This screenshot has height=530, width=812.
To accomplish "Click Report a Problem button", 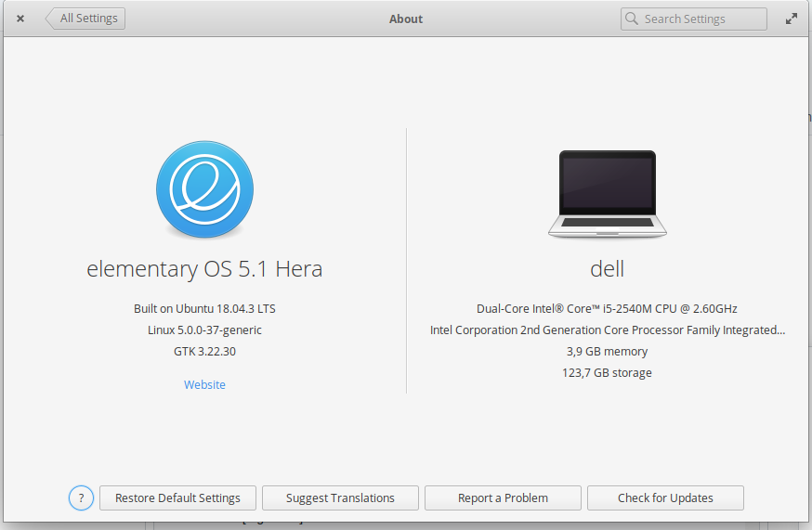I will tap(503, 498).
